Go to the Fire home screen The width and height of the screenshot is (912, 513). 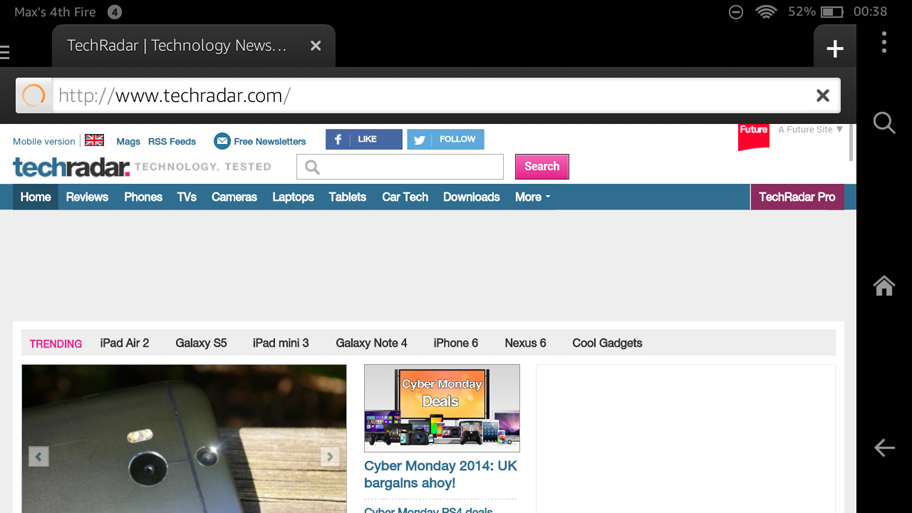[x=884, y=286]
